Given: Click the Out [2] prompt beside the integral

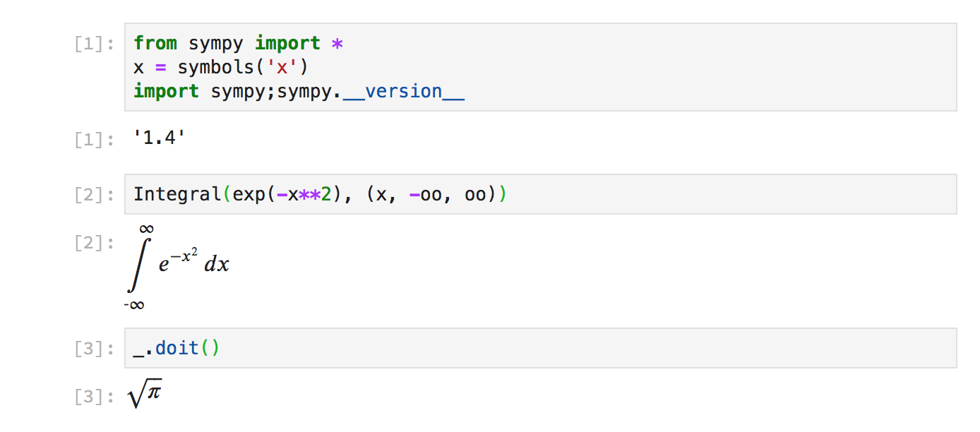Looking at the screenshot, I should point(94,244).
